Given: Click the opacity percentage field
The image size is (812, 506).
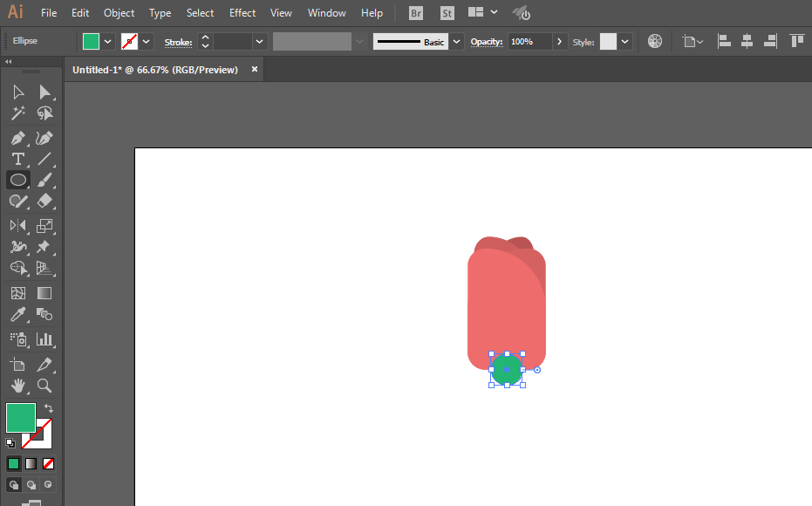Looking at the screenshot, I should (x=529, y=41).
